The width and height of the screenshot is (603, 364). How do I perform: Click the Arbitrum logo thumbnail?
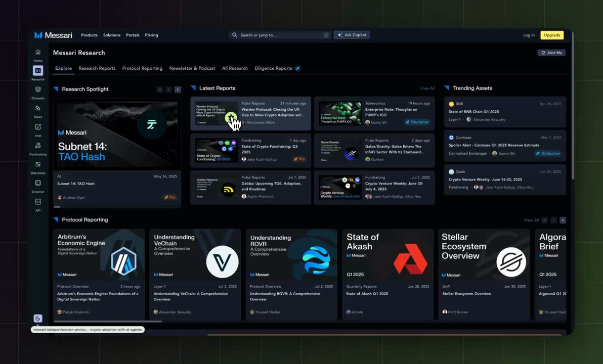click(123, 261)
